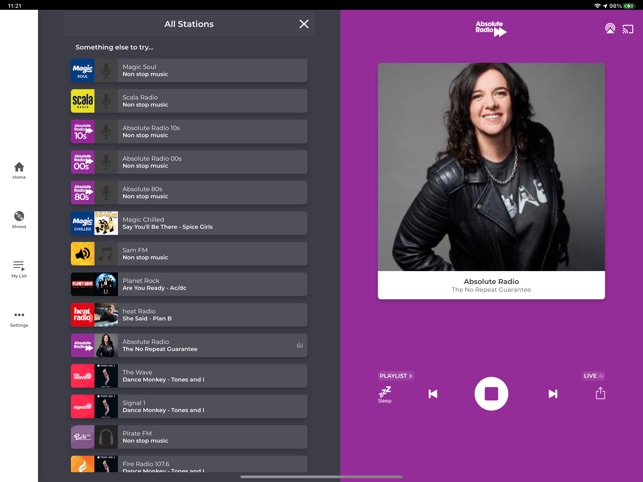Play Are You Ready - Ac/dc
The height and width of the screenshot is (482, 643).
click(155, 288)
